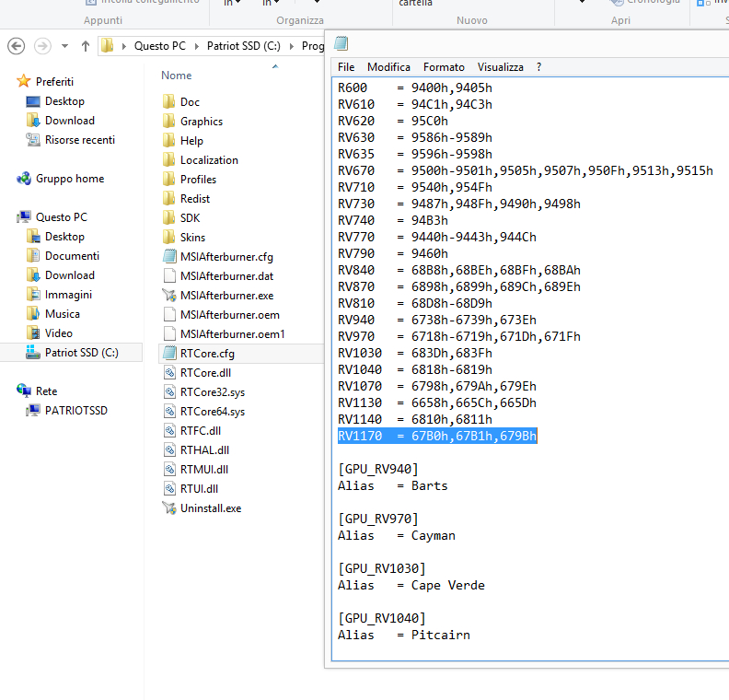Select RTCore32.sys file icon
The image size is (729, 700).
pyautogui.click(x=169, y=392)
